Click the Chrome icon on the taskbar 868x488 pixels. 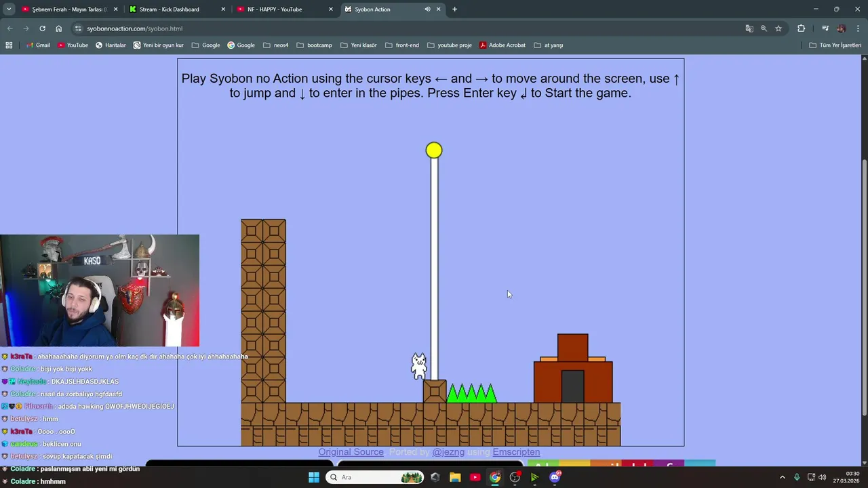point(495,477)
